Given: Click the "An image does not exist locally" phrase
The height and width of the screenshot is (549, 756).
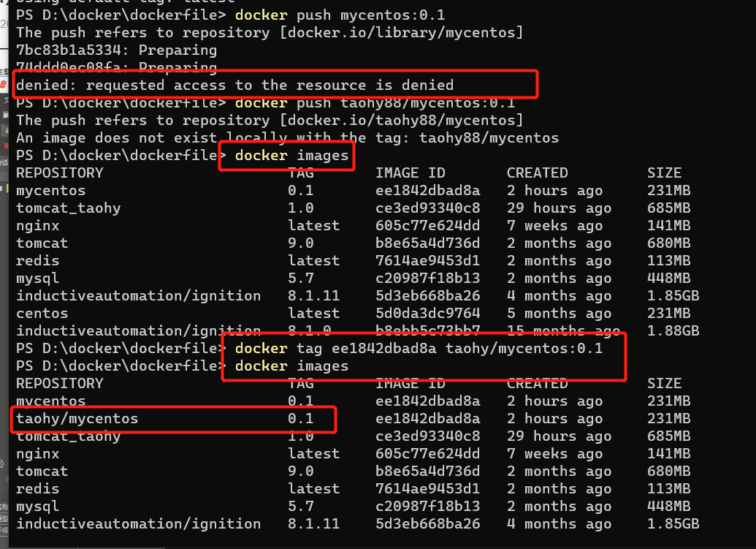Looking at the screenshot, I should click(151, 138).
